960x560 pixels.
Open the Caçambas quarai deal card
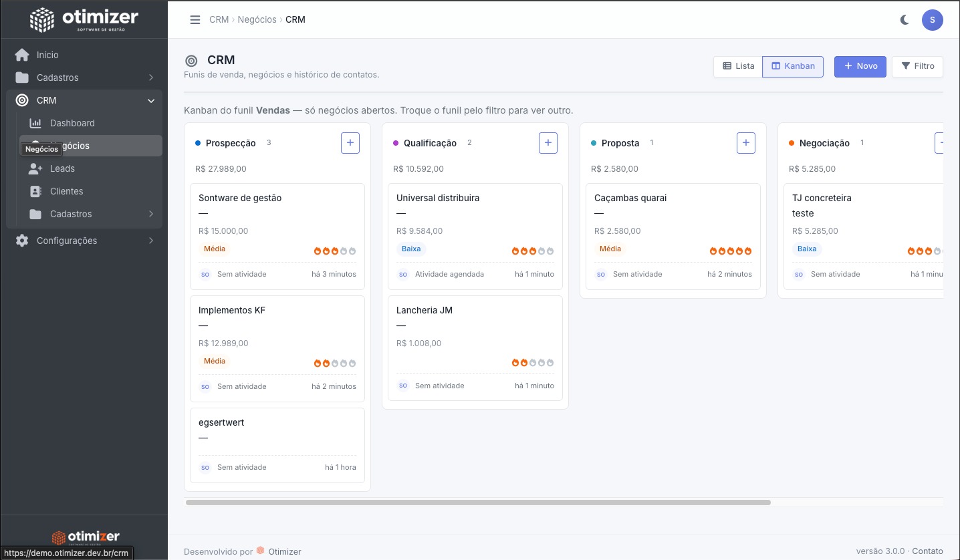click(x=673, y=237)
